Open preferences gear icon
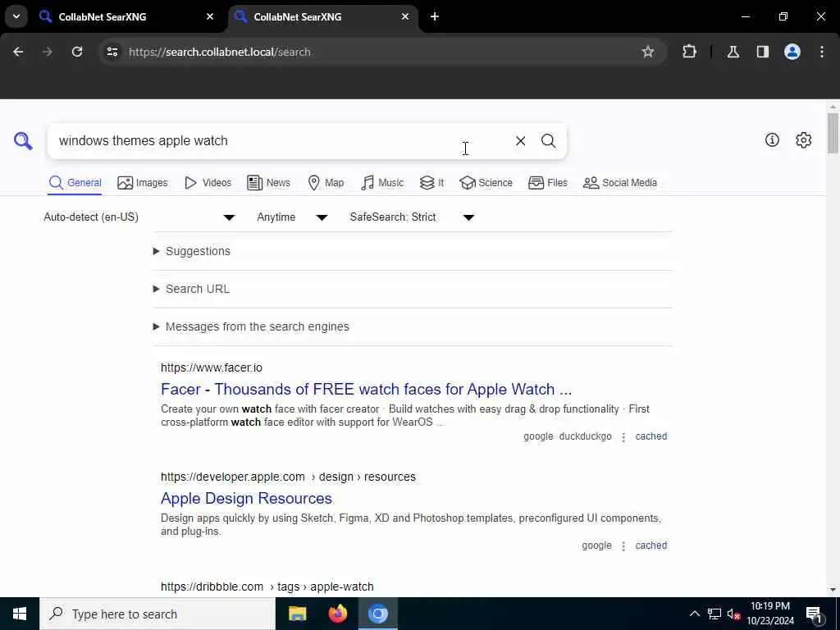The width and height of the screenshot is (840, 630). click(803, 139)
